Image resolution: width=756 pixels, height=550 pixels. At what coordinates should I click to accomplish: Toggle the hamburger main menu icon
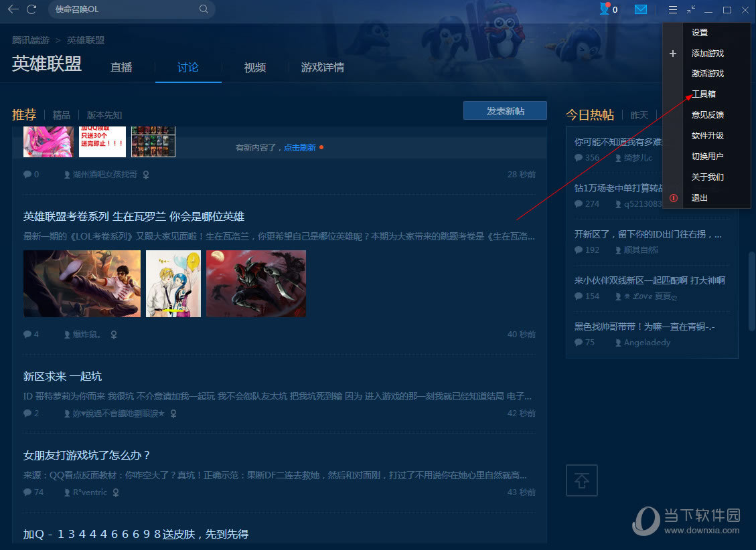click(x=673, y=9)
